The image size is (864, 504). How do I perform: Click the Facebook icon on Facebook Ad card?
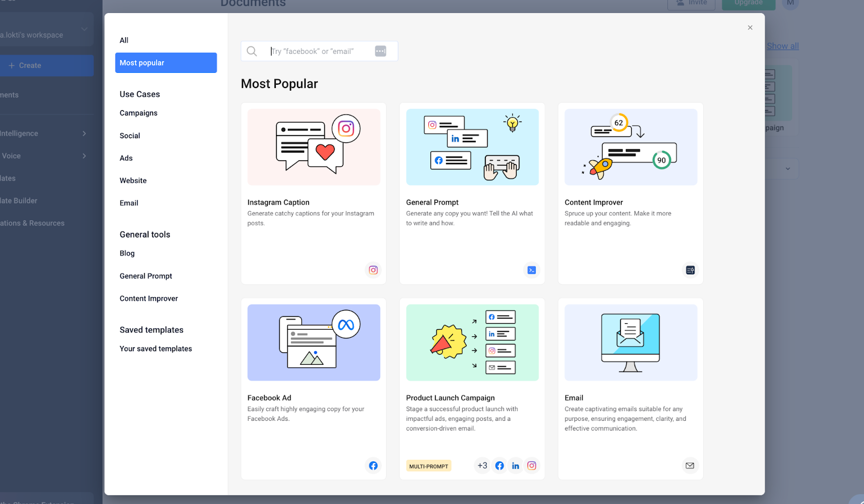[x=373, y=465]
